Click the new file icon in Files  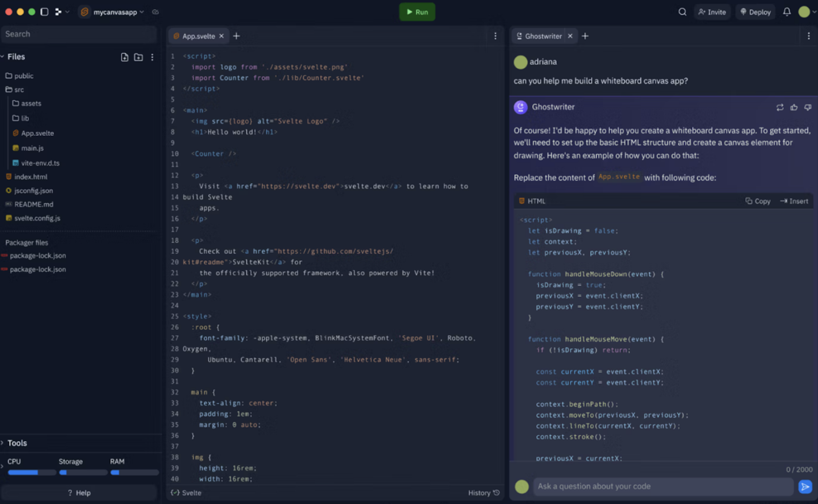[x=124, y=57]
